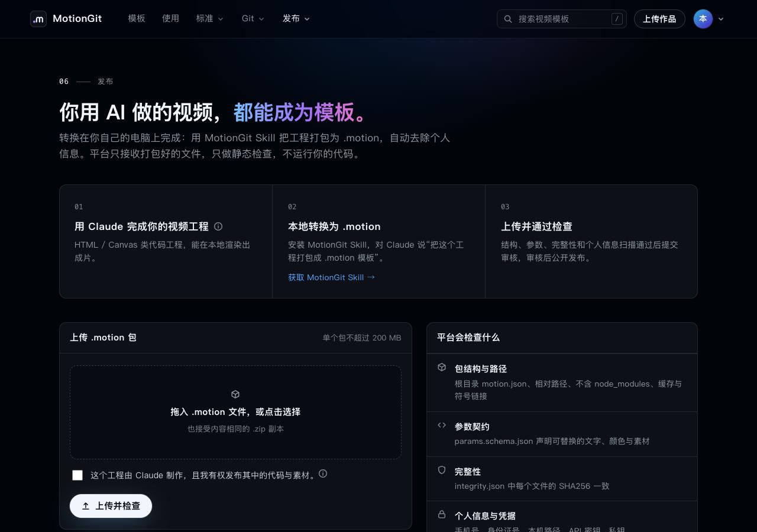Click the 平台会检查什么 panel title
757x532 pixels.
tap(468, 338)
